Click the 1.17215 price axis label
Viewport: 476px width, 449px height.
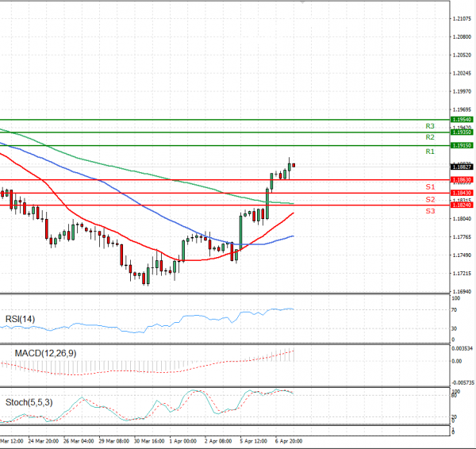pos(462,274)
